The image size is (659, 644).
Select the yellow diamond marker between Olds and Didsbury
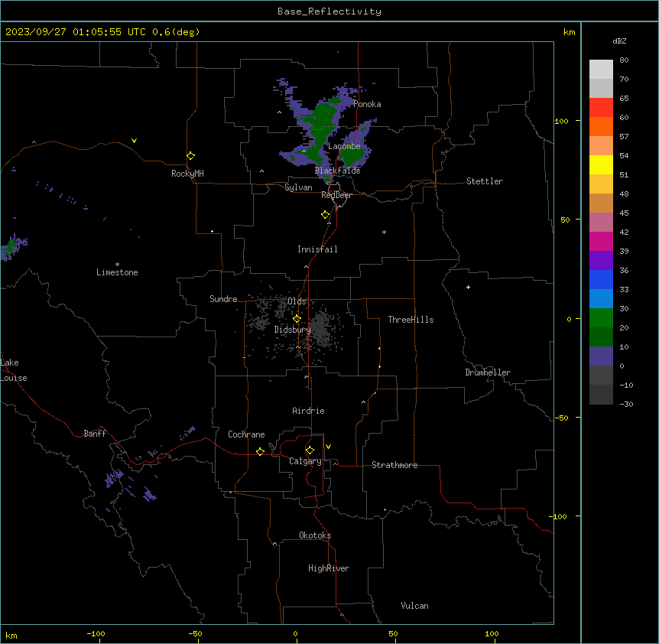297,318
